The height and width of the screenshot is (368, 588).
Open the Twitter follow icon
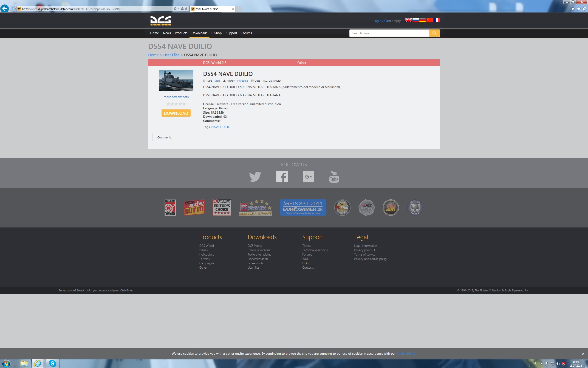point(255,176)
